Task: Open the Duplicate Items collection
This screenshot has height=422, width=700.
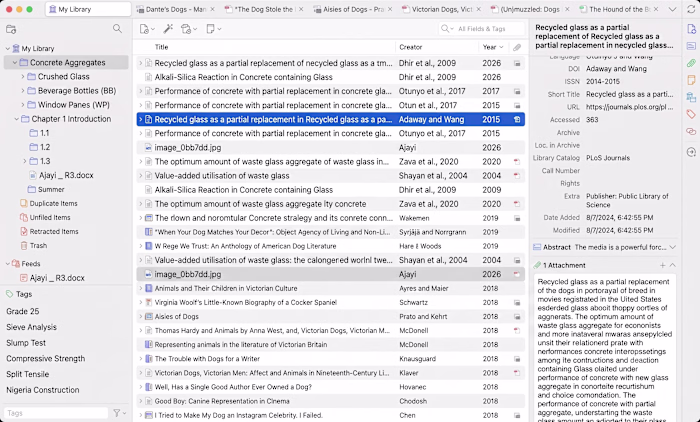Action: click(x=54, y=203)
